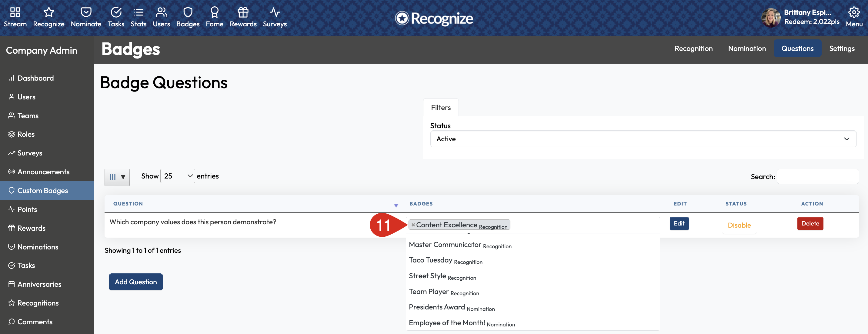Screen dimensions: 868x334
Task: Open the Surveys pulse icon in top bar
Action: coord(275,12)
